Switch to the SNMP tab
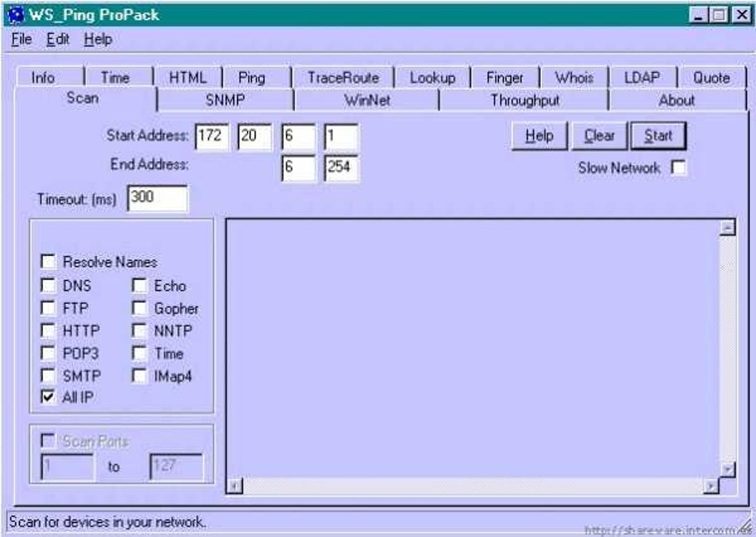 225,100
